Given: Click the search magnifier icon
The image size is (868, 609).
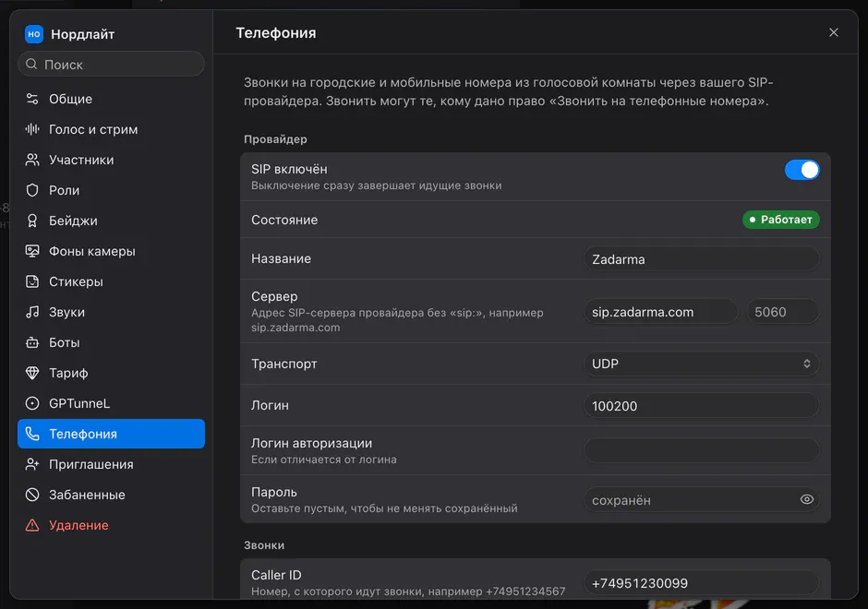Looking at the screenshot, I should (x=31, y=65).
